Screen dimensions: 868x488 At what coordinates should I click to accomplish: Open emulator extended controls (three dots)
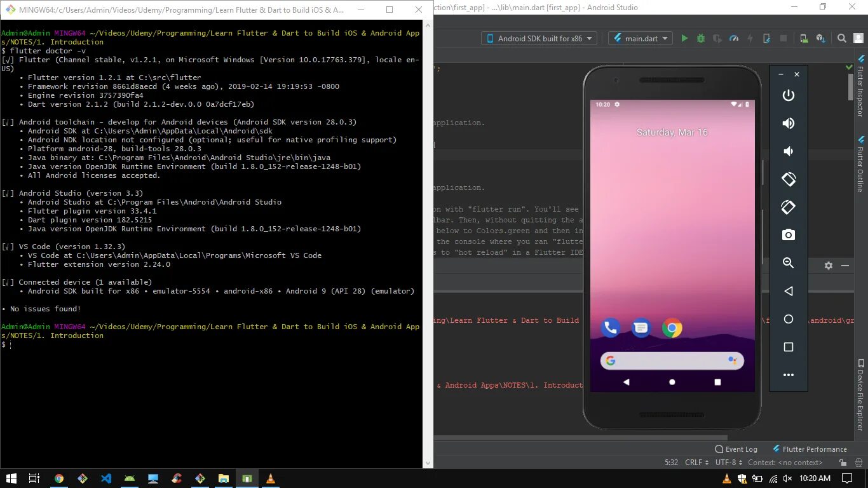[789, 375]
